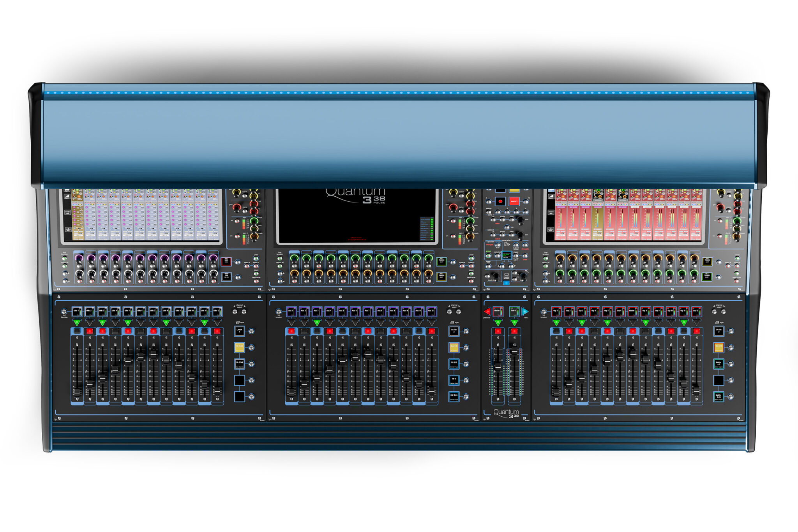Switch to the CG 1-12 layer
798x532 pixels.
click(454, 364)
